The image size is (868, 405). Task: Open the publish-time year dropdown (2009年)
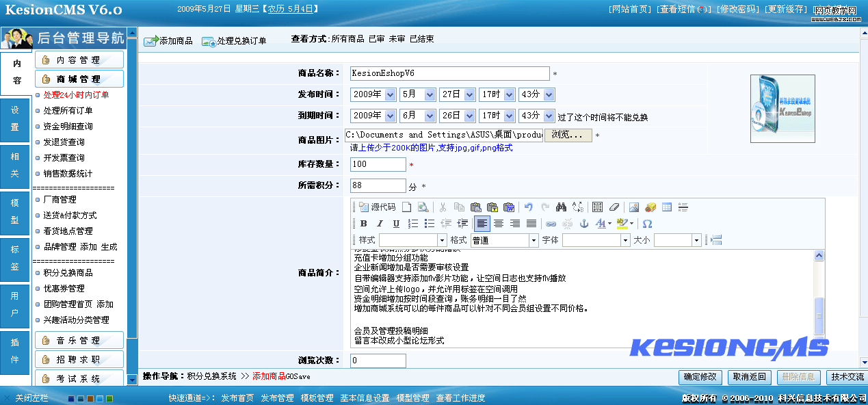[390, 95]
